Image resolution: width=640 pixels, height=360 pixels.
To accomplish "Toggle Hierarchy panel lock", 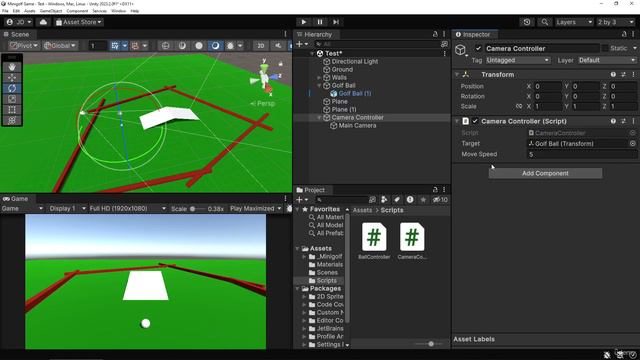I will tap(435, 34).
